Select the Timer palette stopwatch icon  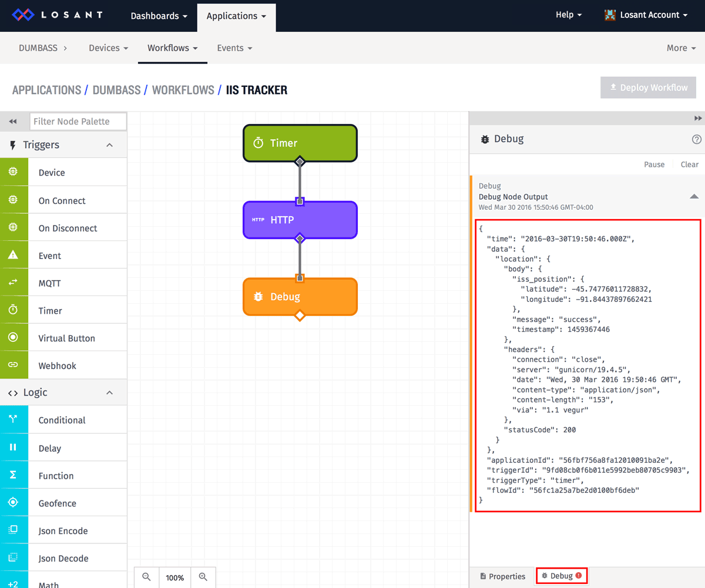pyautogui.click(x=14, y=310)
